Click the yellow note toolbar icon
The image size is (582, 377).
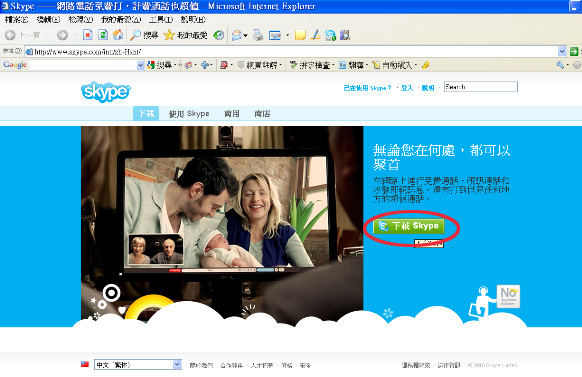click(300, 35)
